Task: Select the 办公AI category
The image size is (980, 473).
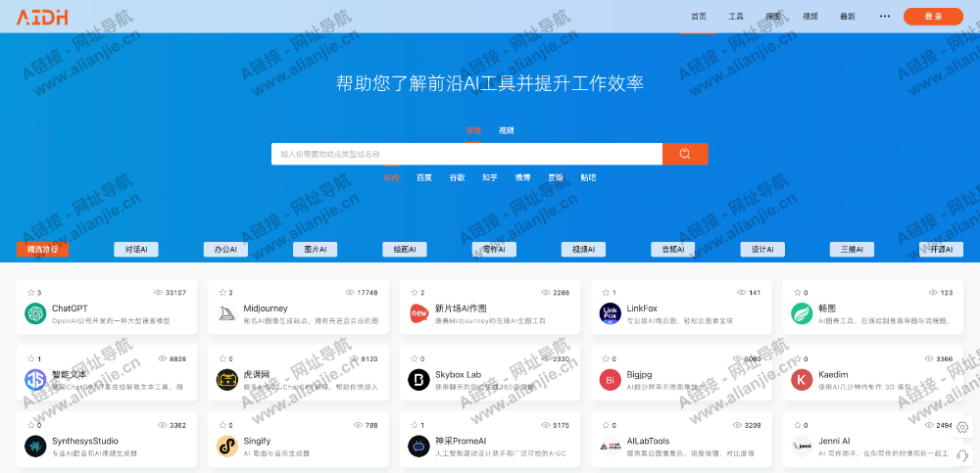Action: click(225, 250)
